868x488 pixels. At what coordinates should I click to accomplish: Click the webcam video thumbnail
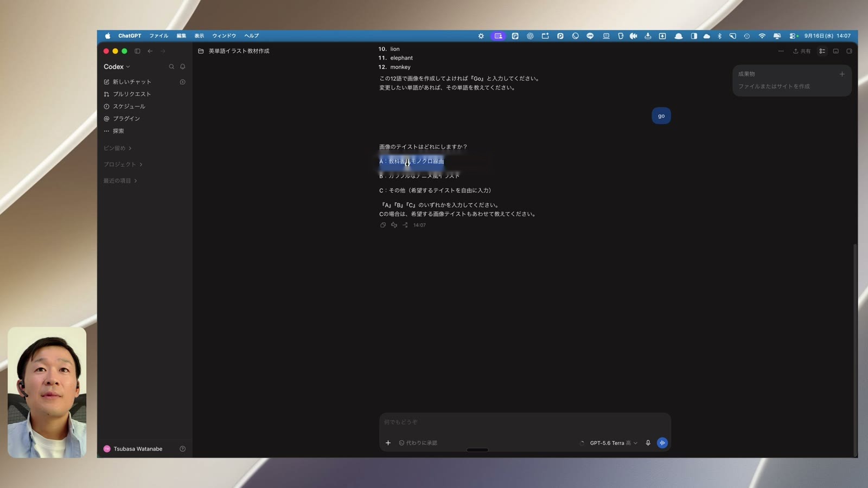tap(47, 392)
